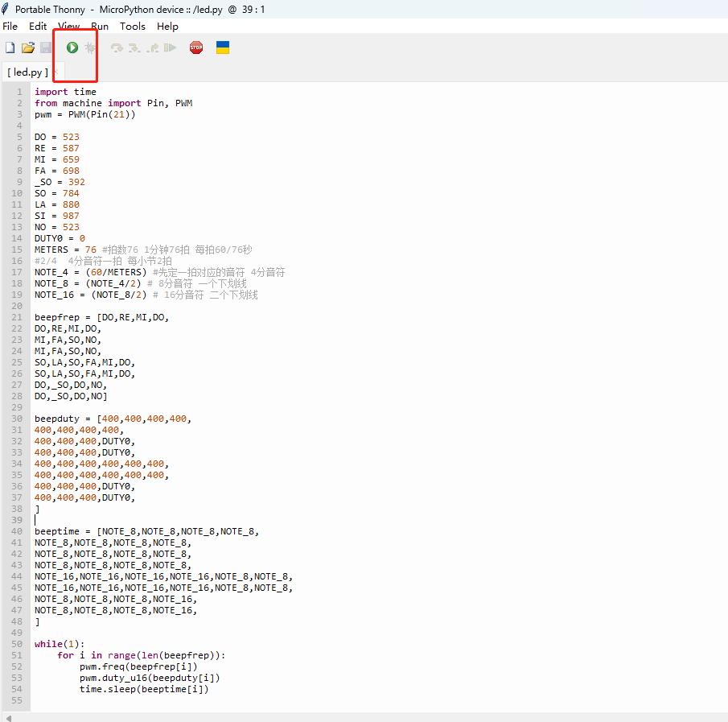
Task: Click the 'METERS = 76' assignment
Action: tap(65, 250)
